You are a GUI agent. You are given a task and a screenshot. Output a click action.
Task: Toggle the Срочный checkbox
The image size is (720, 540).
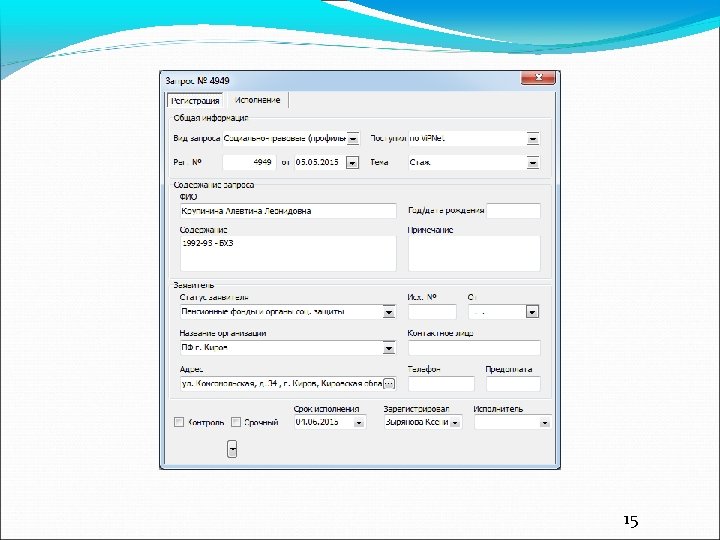(236, 422)
